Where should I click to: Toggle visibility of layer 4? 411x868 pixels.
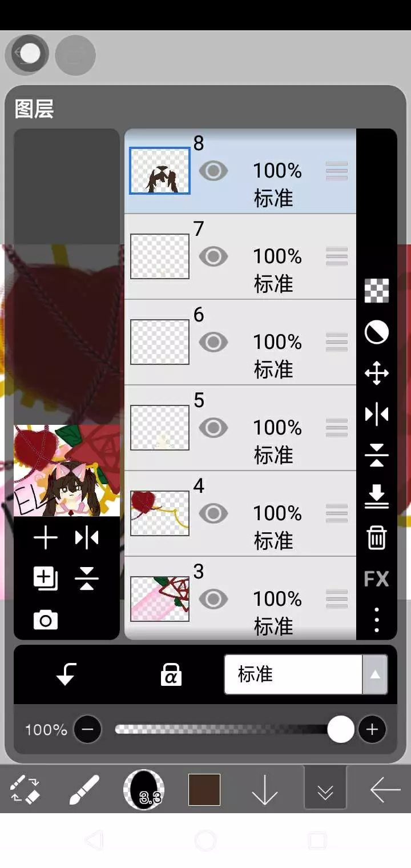(213, 513)
